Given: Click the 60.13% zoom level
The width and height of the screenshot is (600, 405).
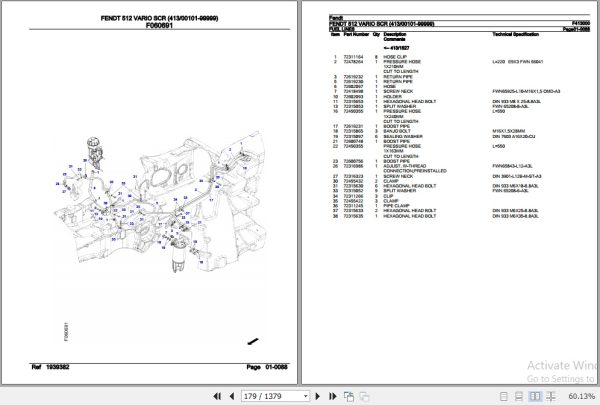Looking at the screenshot, I should (582, 397).
